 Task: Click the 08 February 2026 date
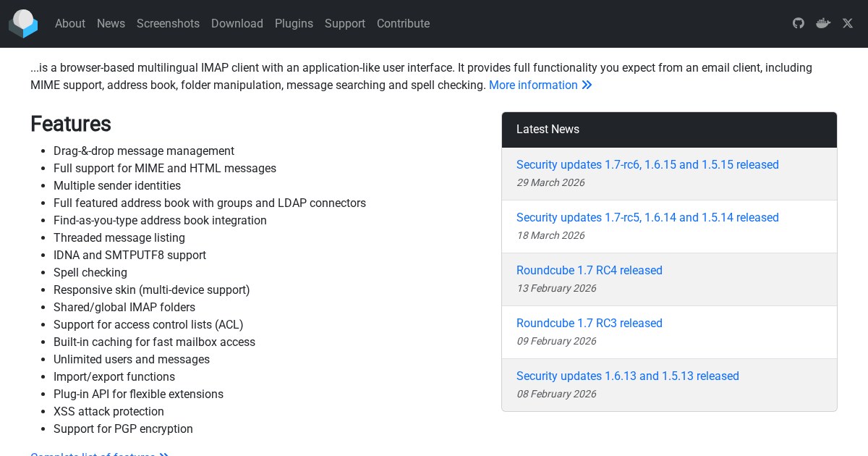[556, 394]
